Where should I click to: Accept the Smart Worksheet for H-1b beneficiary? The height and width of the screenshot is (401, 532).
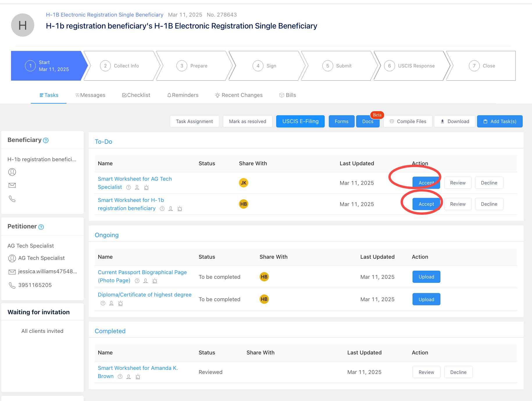(x=426, y=204)
